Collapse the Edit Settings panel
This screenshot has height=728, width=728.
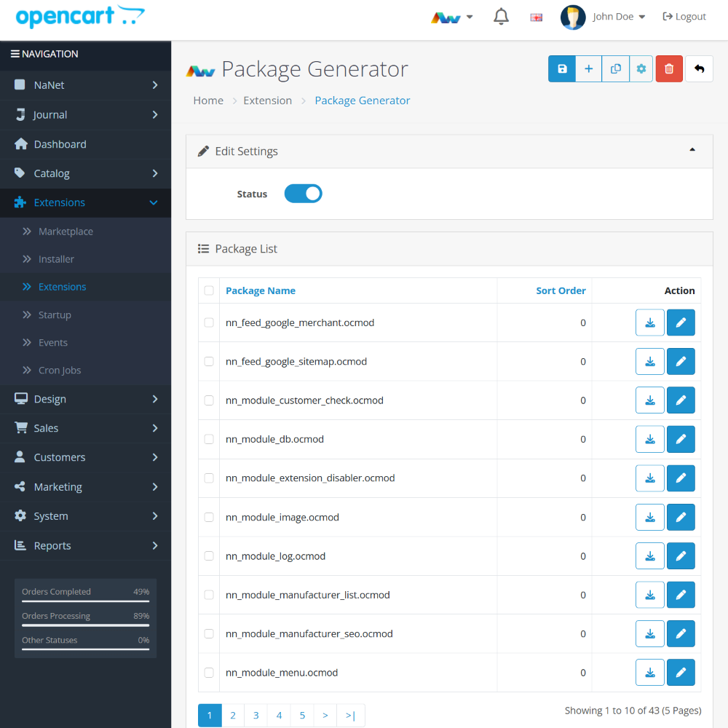[x=692, y=150]
